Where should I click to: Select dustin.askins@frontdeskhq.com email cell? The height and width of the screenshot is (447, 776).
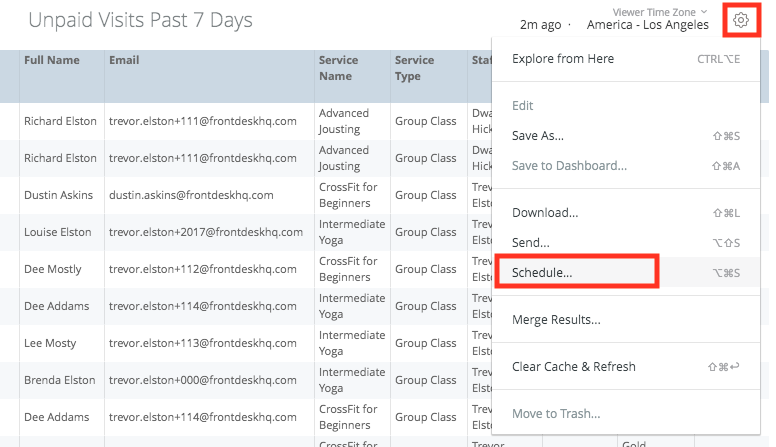click(191, 195)
